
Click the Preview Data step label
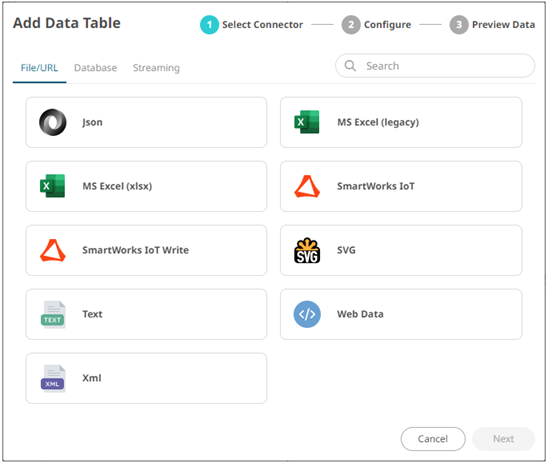coord(503,25)
